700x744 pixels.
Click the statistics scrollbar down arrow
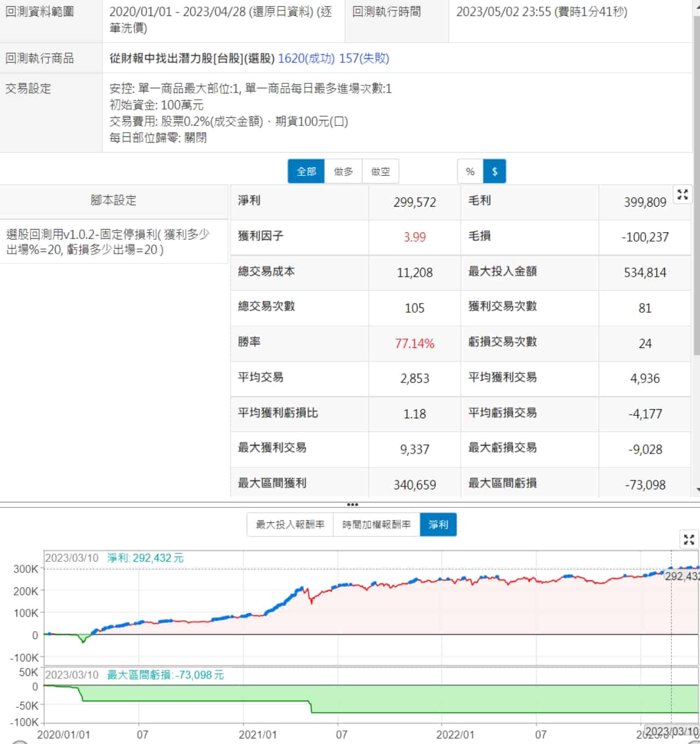tap(697, 490)
